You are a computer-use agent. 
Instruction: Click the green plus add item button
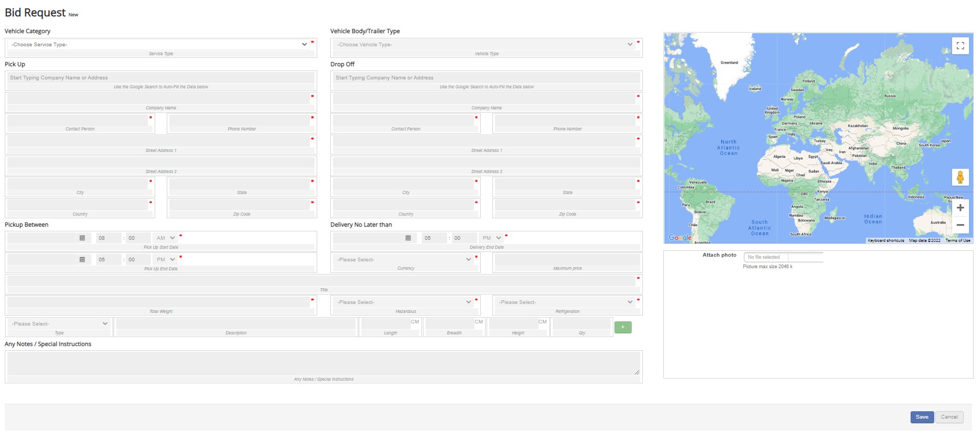pos(623,328)
